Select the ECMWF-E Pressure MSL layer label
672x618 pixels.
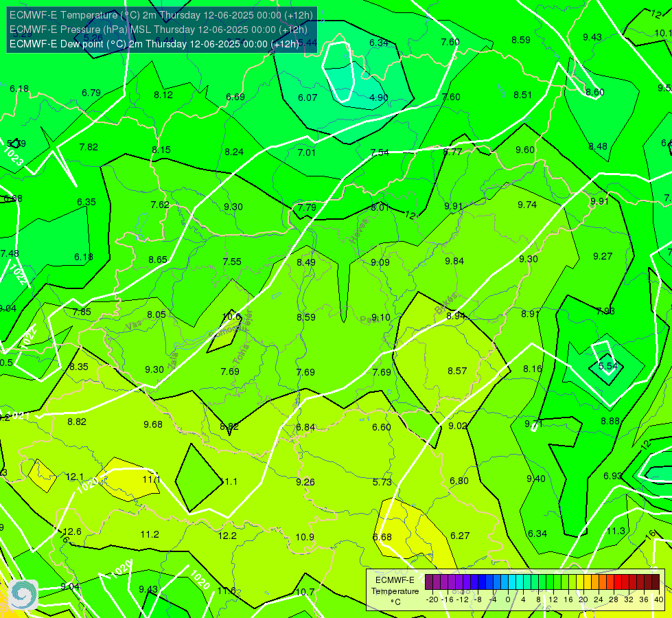coord(158,30)
